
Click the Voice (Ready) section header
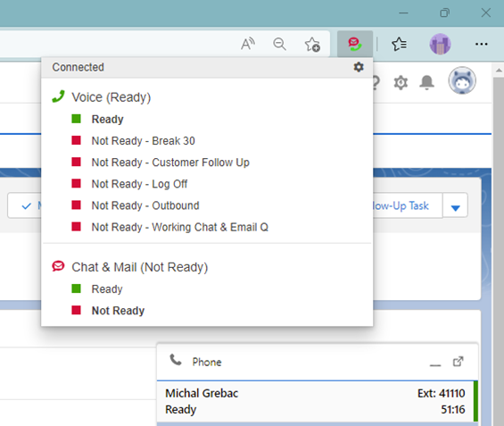pyautogui.click(x=112, y=97)
